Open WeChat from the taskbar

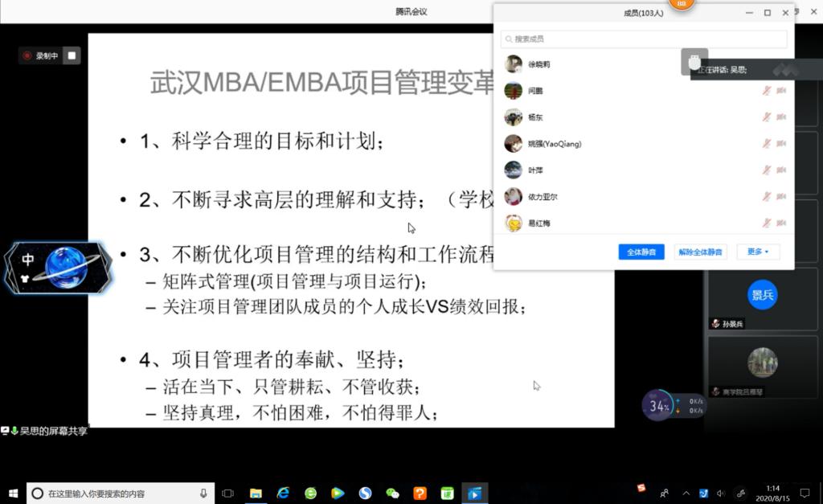392,493
